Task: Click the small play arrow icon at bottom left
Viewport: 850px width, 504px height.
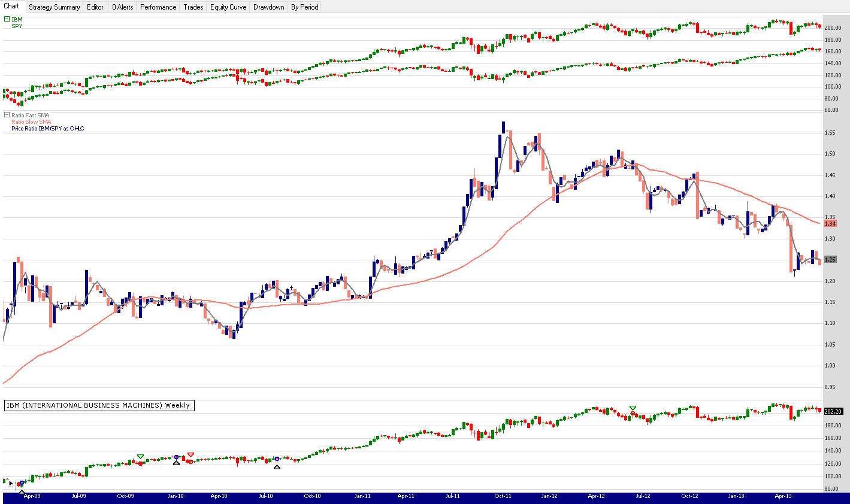Action: coord(11,484)
